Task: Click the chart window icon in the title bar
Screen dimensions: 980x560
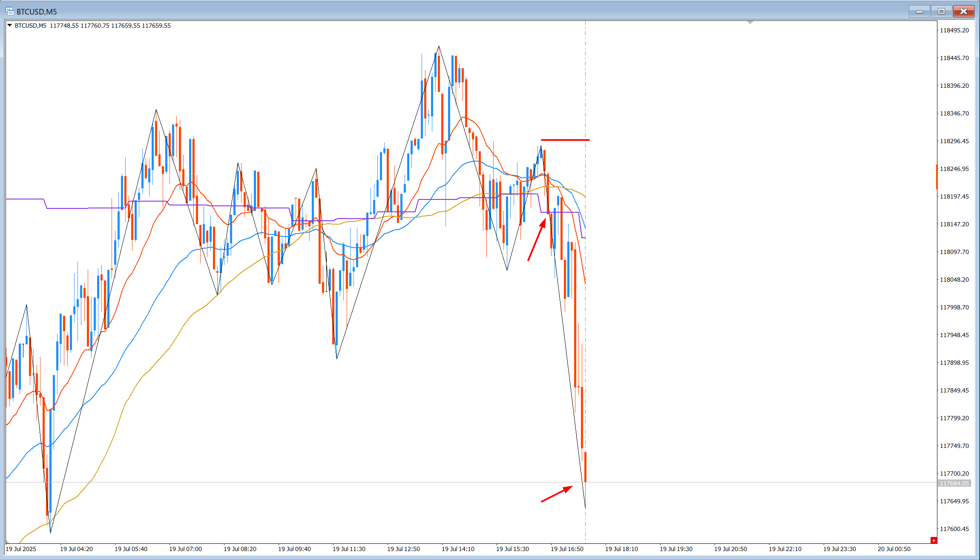Action: 9,12
